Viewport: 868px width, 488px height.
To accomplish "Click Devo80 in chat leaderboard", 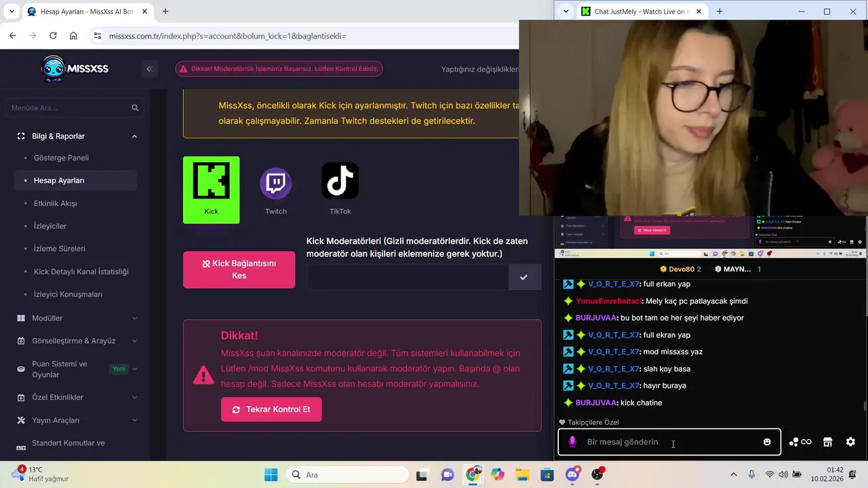I will pyautogui.click(x=680, y=269).
